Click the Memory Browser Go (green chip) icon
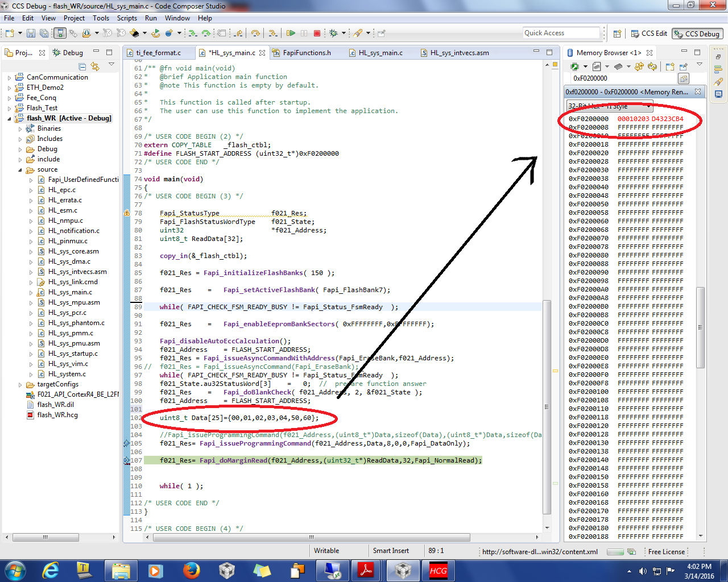Image resolution: width=728 pixels, height=582 pixels. [575, 66]
